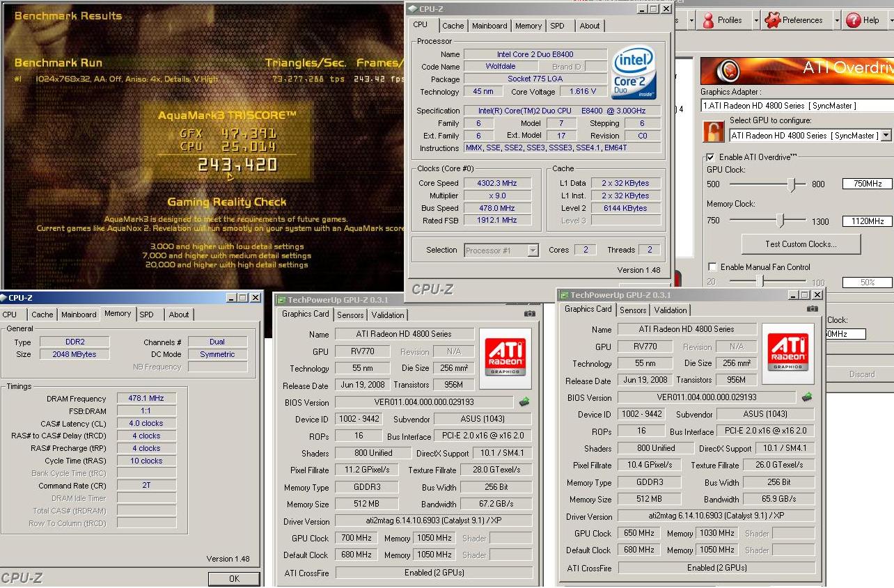
Task: Click the CAS# Latency value 4.0 clocks
Action: point(146,423)
